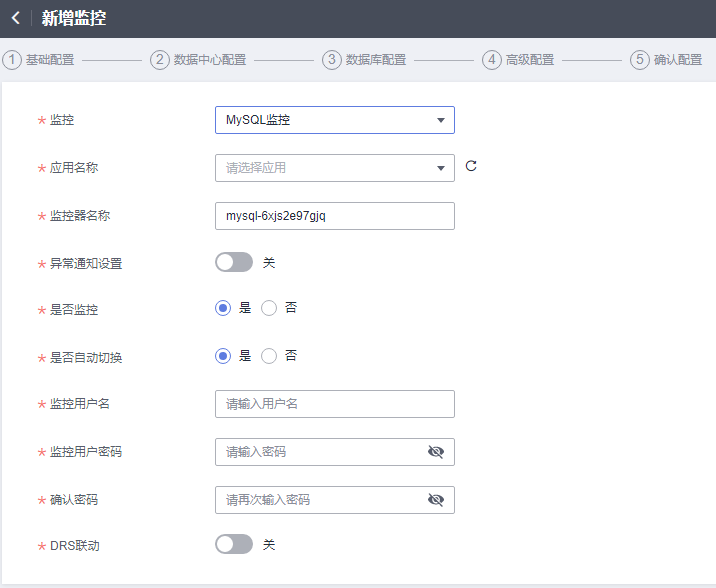Click the refresh icon next to 应用名称
The height and width of the screenshot is (588, 716).
(x=471, y=166)
